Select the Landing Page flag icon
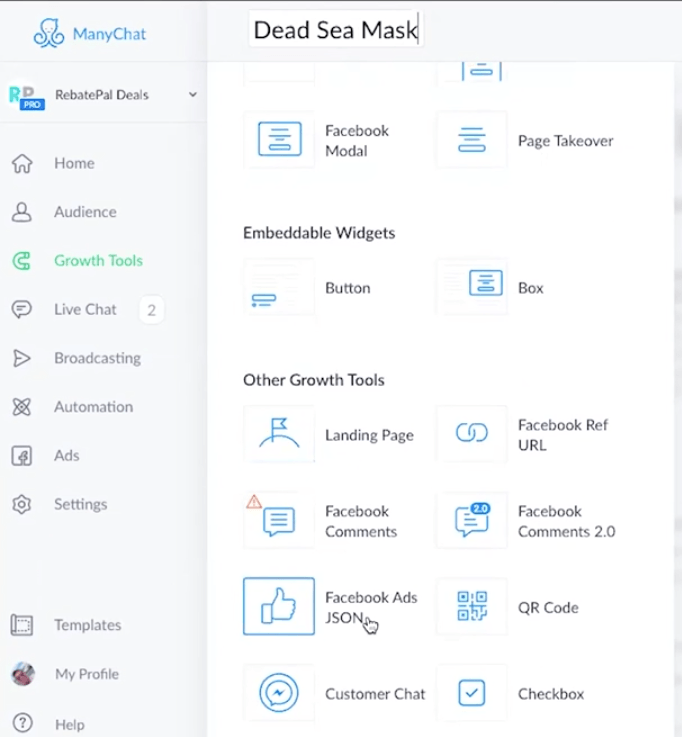Screen dimensions: 682x737 279,434
